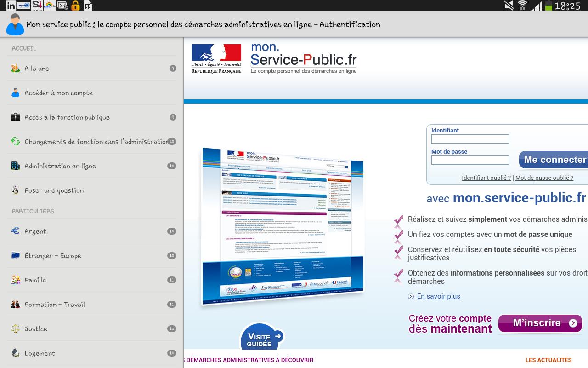Select Formation – Travail in the sidebar
This screenshot has height=368, width=588.
55,304
